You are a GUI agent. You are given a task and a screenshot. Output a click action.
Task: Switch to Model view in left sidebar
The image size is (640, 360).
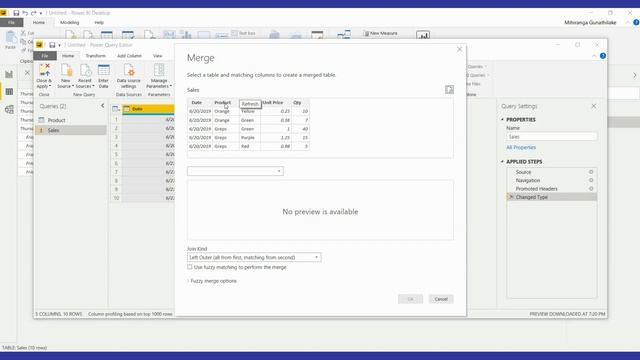pos(9,109)
